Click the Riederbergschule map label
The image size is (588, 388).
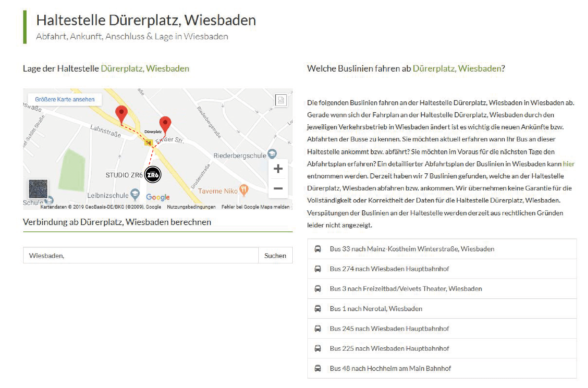(x=240, y=156)
